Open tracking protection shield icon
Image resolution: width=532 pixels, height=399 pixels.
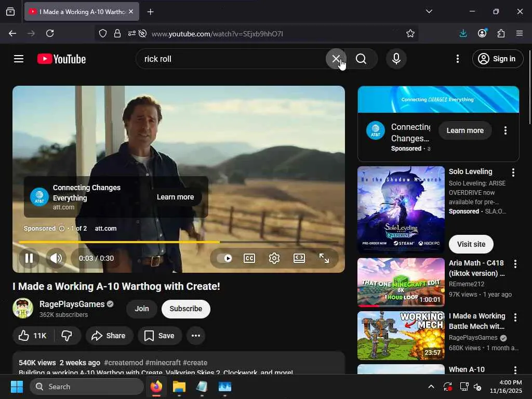click(103, 33)
